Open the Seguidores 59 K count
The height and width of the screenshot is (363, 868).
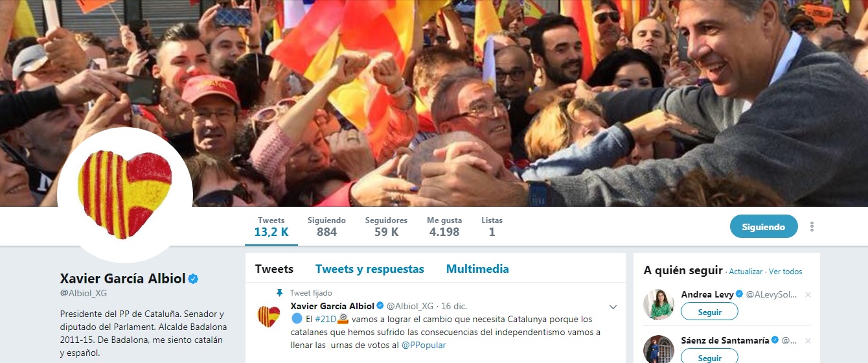point(386,226)
